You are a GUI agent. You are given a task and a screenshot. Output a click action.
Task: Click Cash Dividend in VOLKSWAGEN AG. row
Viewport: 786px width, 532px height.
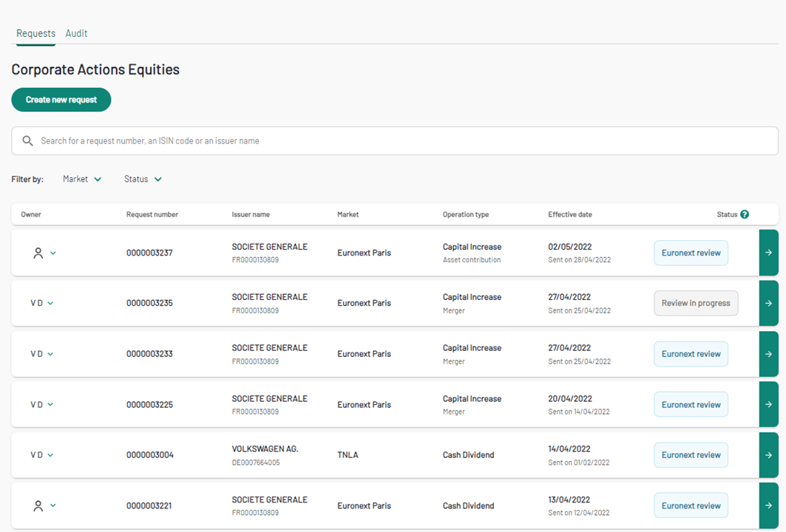(468, 455)
